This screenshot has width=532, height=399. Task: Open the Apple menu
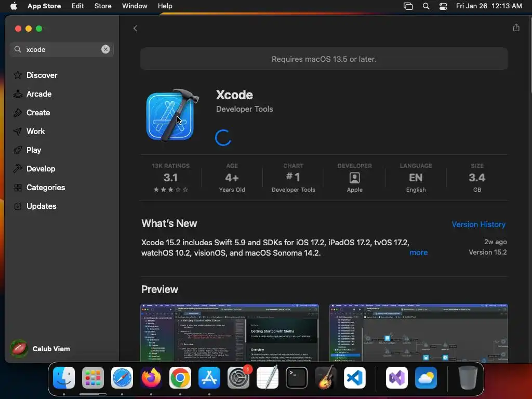(14, 6)
